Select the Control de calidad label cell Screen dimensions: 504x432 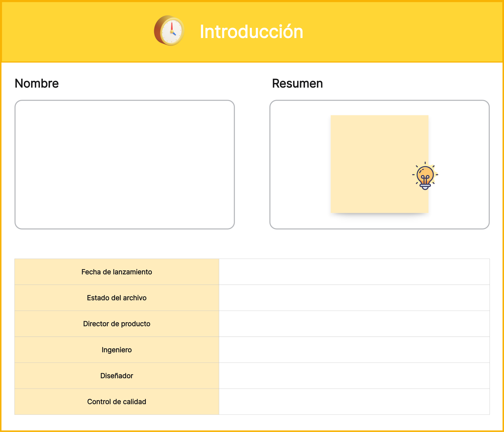pyautogui.click(x=117, y=402)
